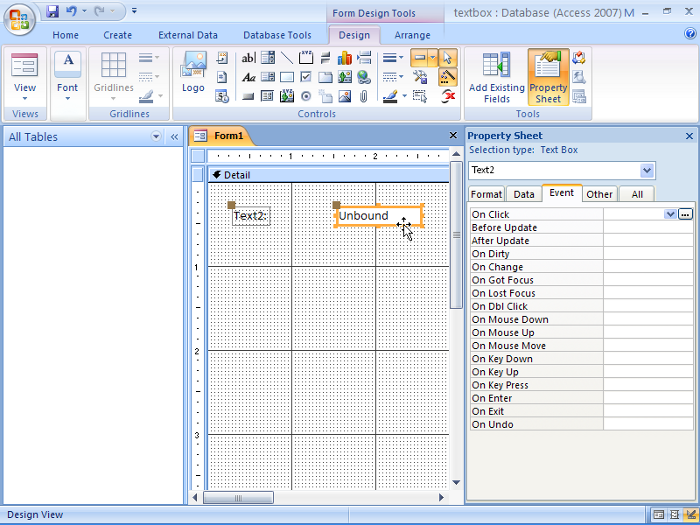
Task: Click the On Click builder (...) button
Action: [685, 214]
